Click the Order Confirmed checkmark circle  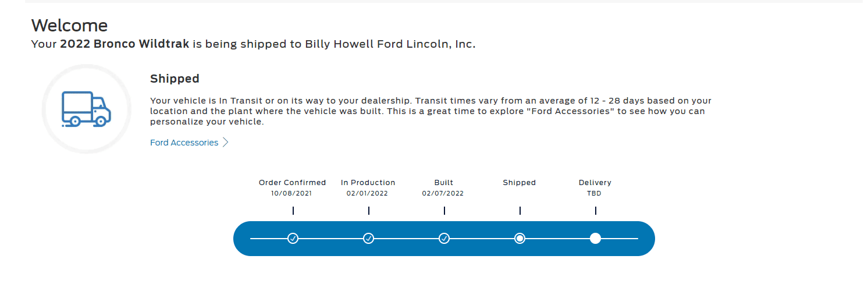pos(293,238)
